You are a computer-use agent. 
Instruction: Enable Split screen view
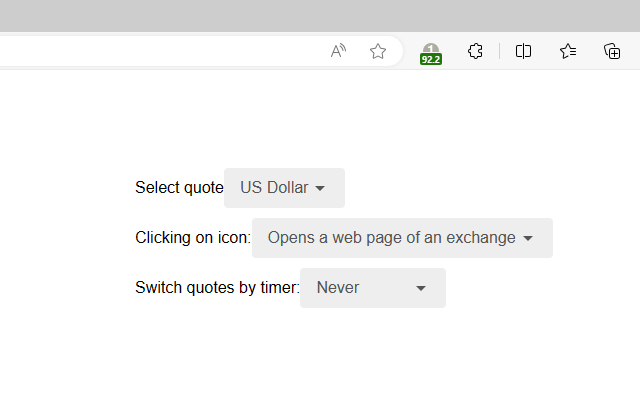(523, 51)
